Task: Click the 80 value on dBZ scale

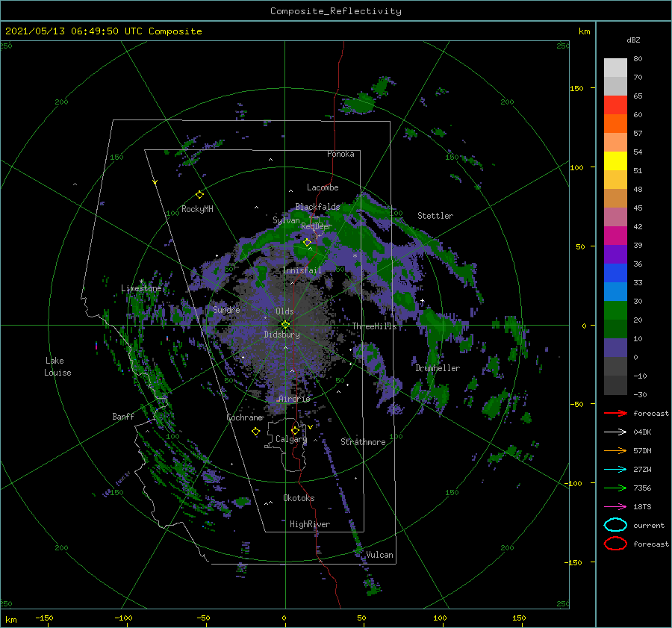Action: [x=638, y=58]
